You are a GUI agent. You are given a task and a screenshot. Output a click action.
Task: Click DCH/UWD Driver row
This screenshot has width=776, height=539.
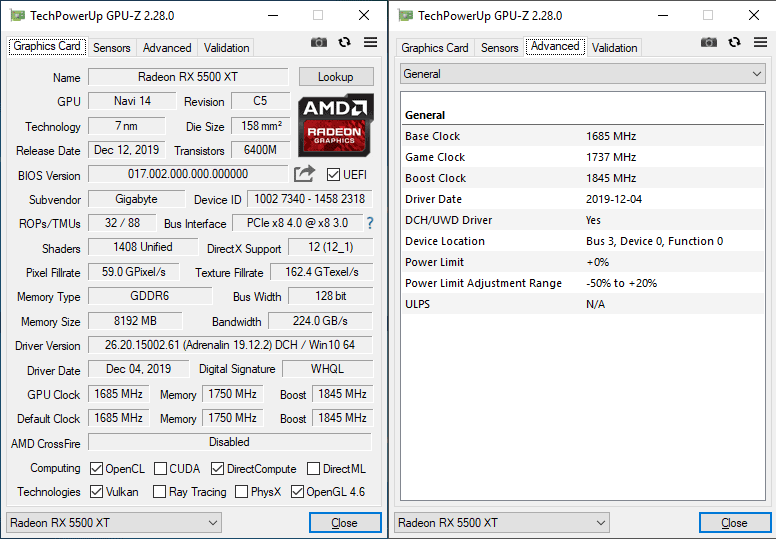(x=582, y=220)
